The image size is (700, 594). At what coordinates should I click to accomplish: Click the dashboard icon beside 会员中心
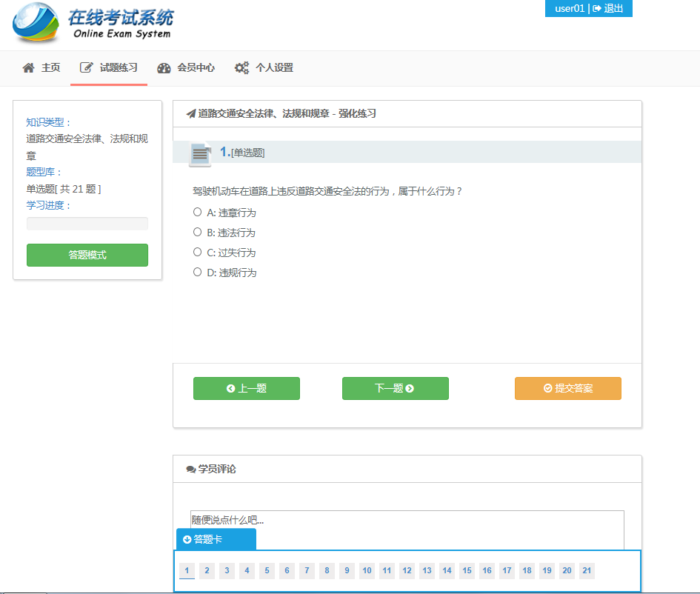tap(164, 68)
